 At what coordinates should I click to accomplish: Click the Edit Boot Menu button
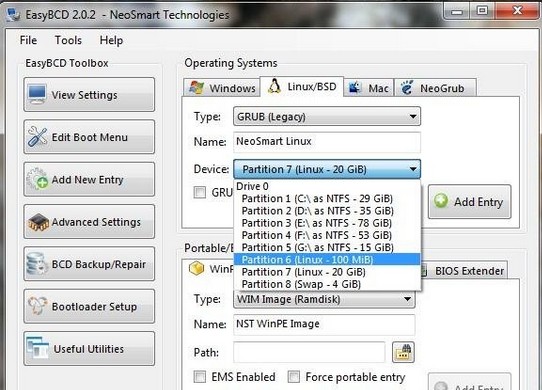89,137
